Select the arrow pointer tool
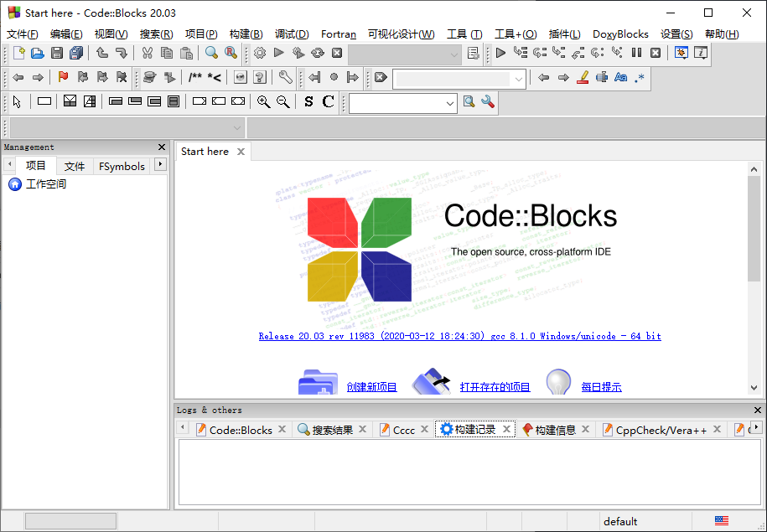 point(18,101)
